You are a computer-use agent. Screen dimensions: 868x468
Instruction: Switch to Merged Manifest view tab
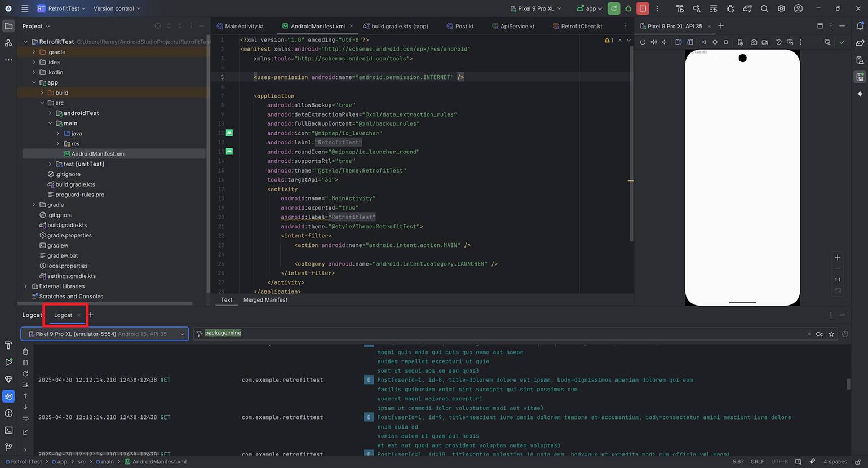pos(265,300)
